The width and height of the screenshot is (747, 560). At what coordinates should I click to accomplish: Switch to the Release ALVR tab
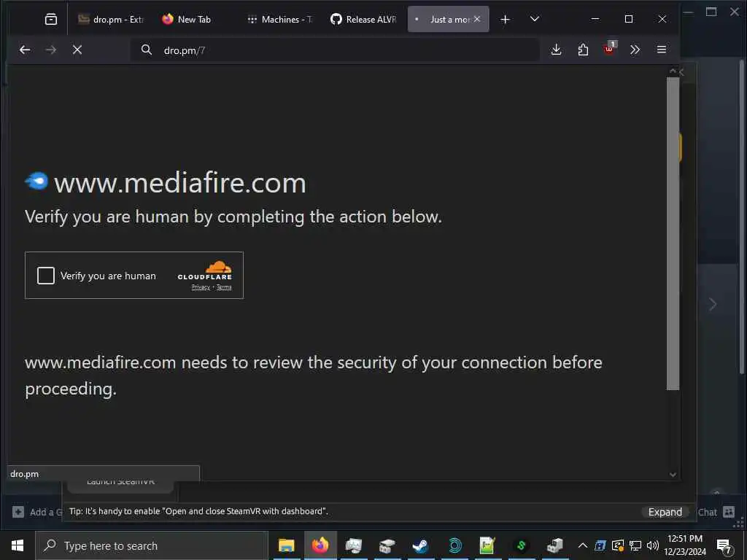point(363,19)
